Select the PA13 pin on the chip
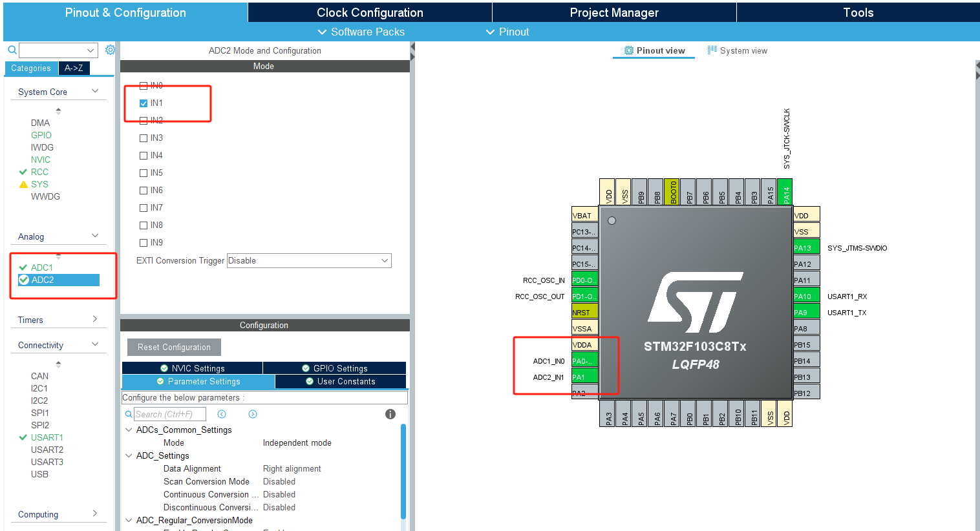 [807, 247]
